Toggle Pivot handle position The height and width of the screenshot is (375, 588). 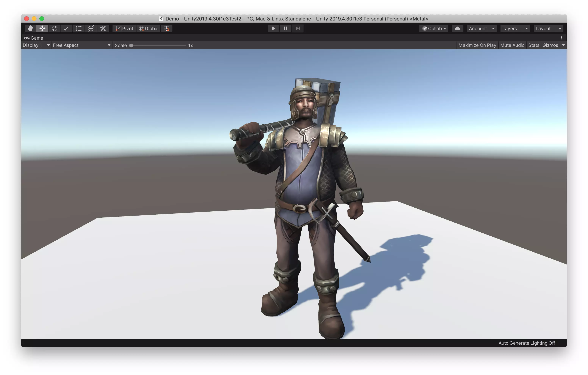click(124, 29)
